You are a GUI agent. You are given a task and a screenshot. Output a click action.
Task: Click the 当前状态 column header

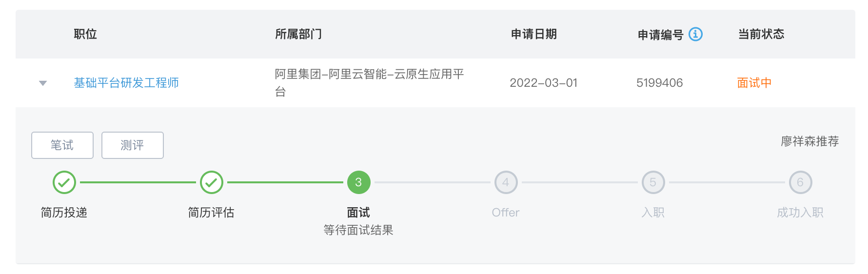click(761, 34)
